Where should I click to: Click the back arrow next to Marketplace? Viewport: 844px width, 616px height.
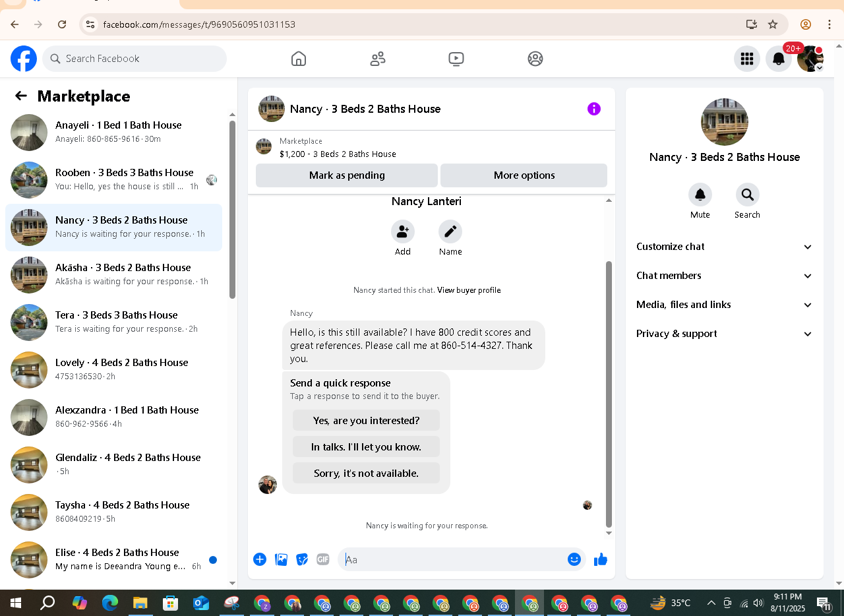[21, 96]
